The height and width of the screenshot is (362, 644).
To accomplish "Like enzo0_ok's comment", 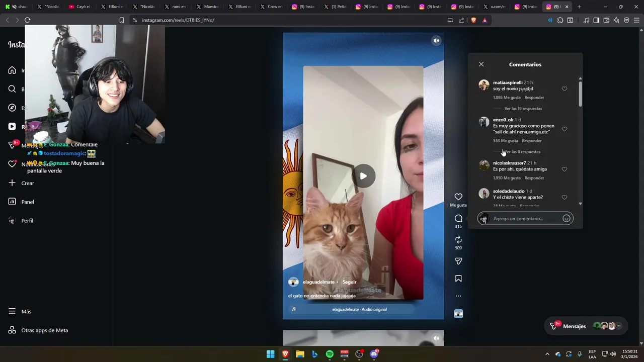I will pyautogui.click(x=565, y=129).
